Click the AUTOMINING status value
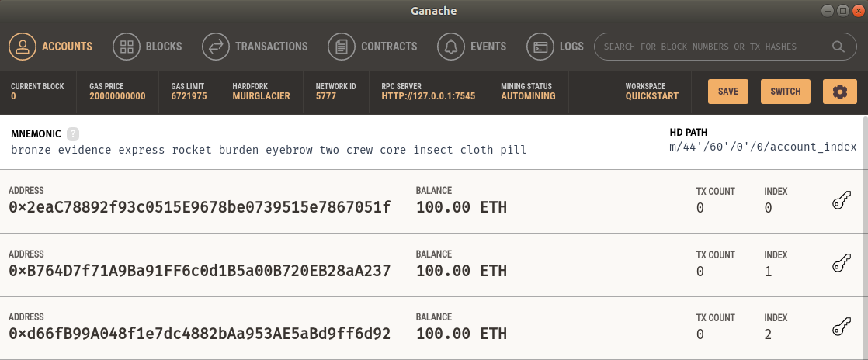 [x=528, y=96]
